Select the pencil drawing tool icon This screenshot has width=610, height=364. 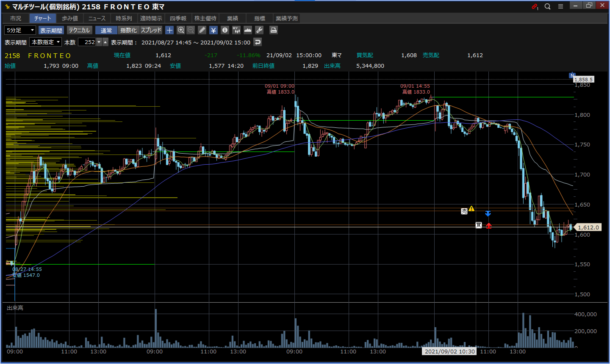tap(202, 30)
